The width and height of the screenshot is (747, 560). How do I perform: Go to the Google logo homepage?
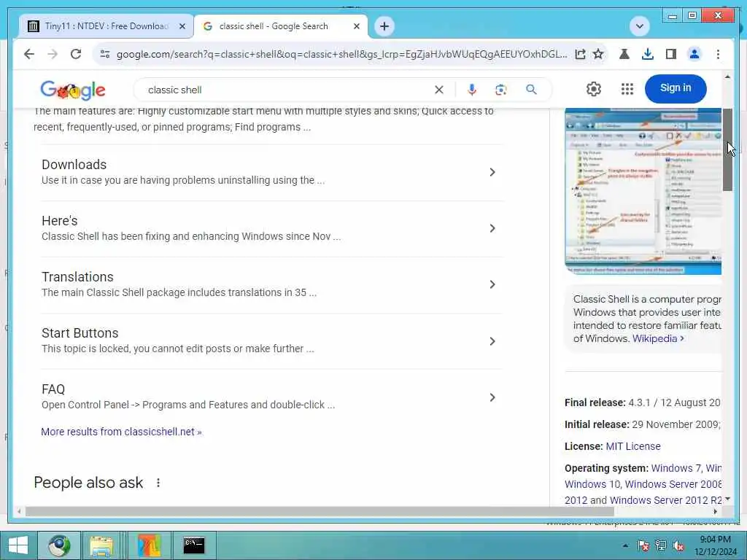73,90
